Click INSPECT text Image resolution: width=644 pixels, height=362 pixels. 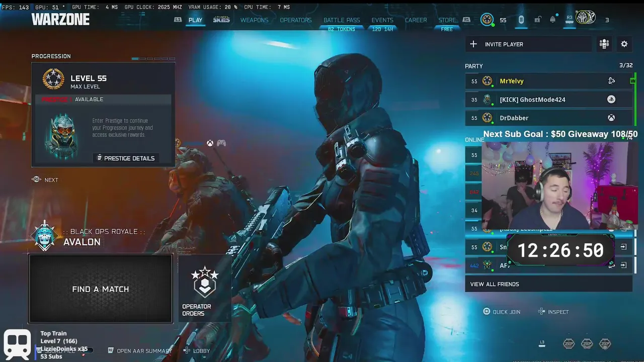point(558,312)
